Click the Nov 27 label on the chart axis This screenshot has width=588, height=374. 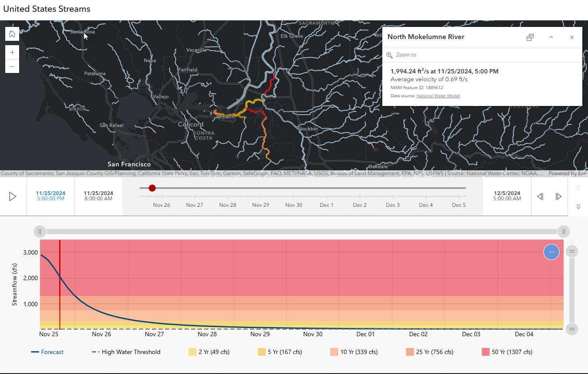pos(154,334)
